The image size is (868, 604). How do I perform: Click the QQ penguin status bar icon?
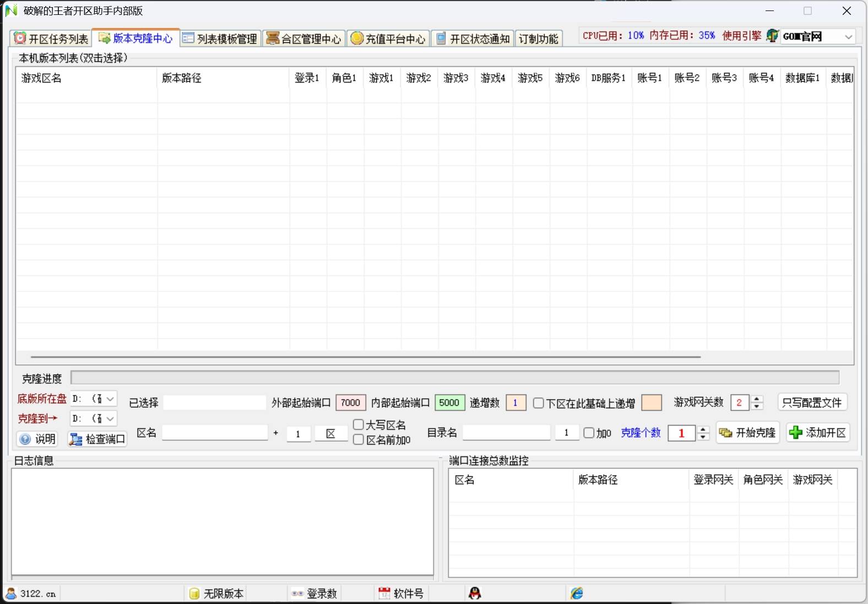pyautogui.click(x=475, y=593)
